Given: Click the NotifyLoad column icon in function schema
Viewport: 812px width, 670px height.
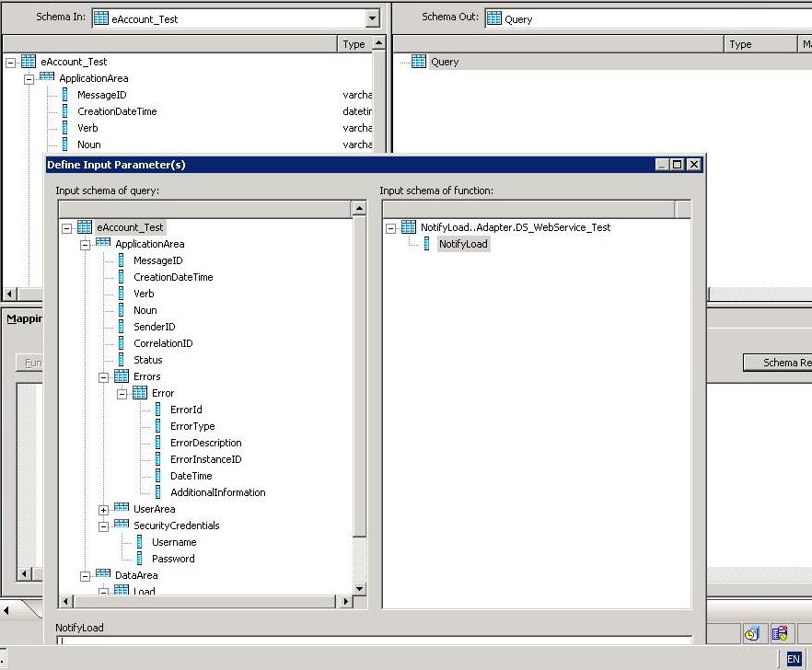Looking at the screenshot, I should (426, 244).
